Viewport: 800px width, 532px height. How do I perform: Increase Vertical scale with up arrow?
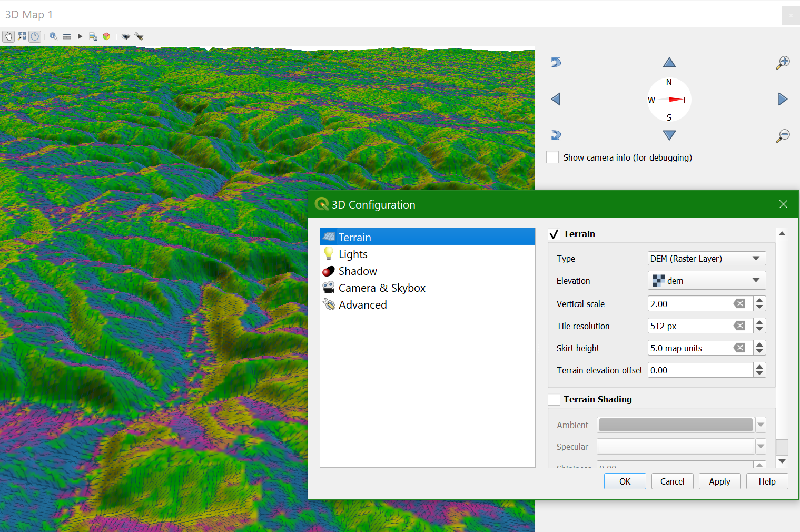[x=759, y=300]
